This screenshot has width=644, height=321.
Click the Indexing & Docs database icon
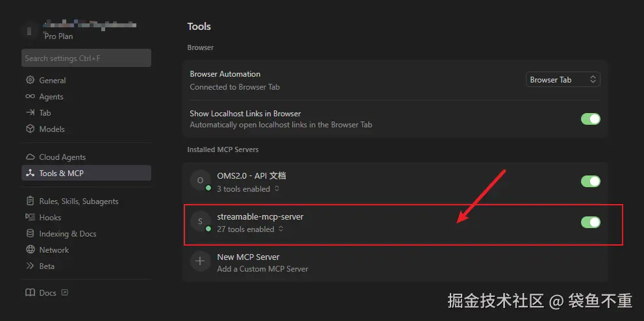pyautogui.click(x=30, y=234)
